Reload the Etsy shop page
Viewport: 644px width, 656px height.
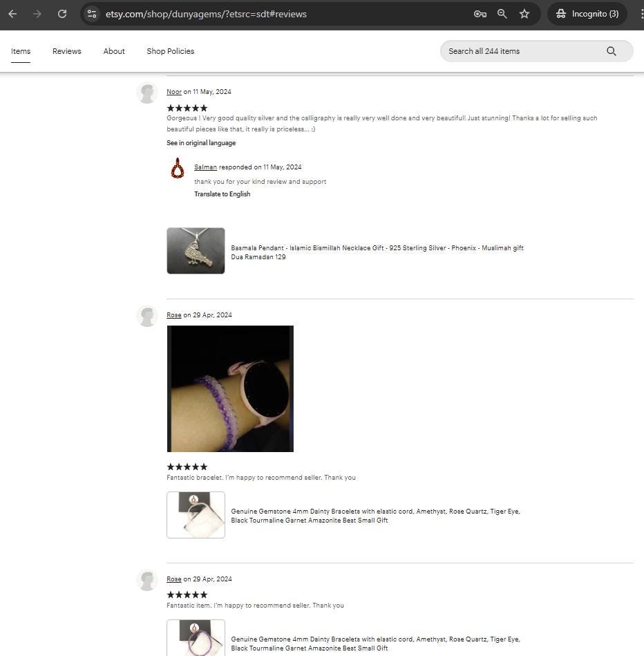pyautogui.click(x=62, y=14)
